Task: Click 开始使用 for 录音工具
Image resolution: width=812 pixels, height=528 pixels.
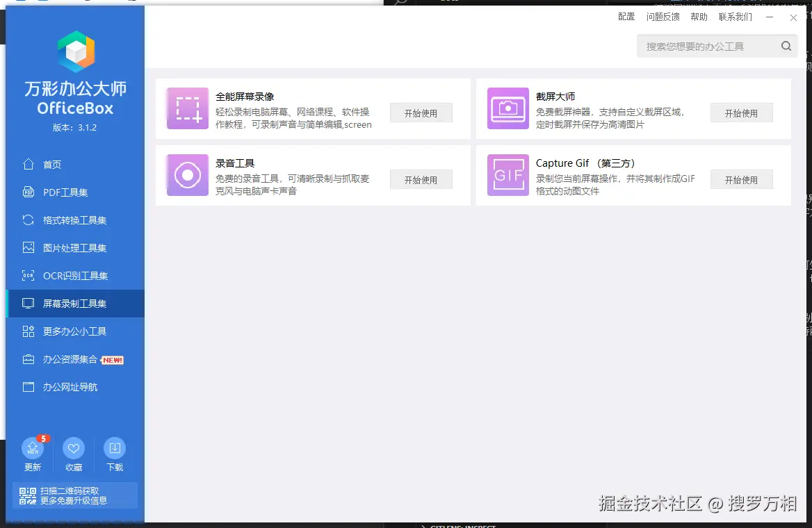Action: pyautogui.click(x=421, y=180)
